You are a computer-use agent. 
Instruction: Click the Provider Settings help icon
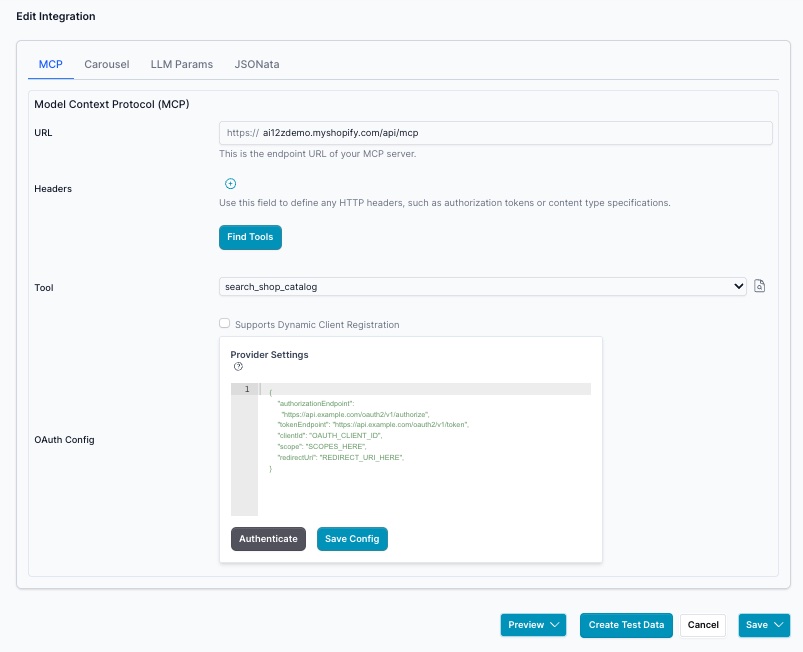click(238, 367)
